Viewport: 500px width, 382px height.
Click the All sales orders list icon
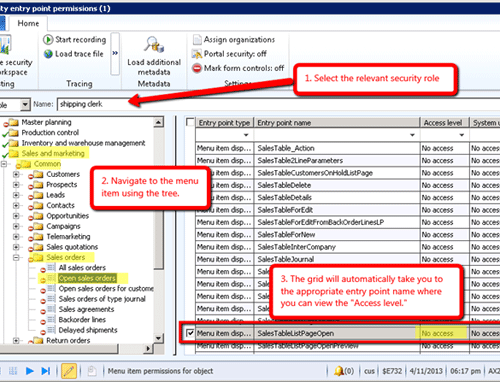(x=51, y=267)
